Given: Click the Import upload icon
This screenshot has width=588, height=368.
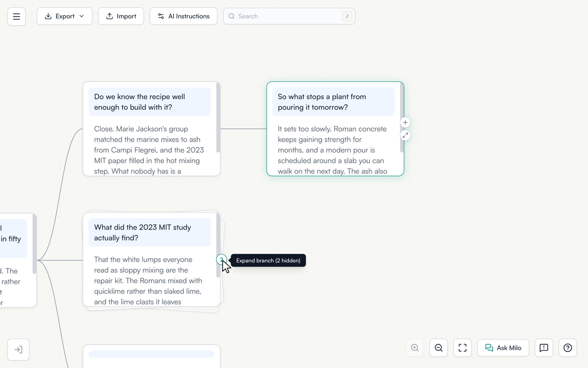Looking at the screenshot, I should [109, 16].
